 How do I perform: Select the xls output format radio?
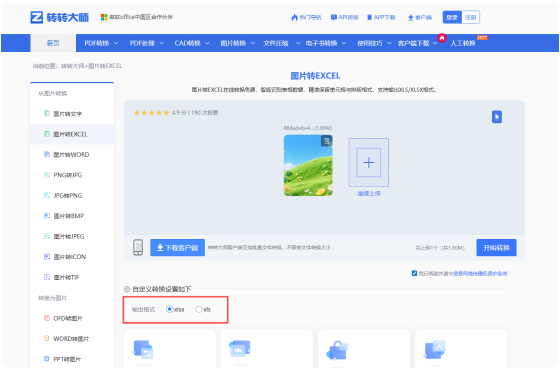point(199,309)
